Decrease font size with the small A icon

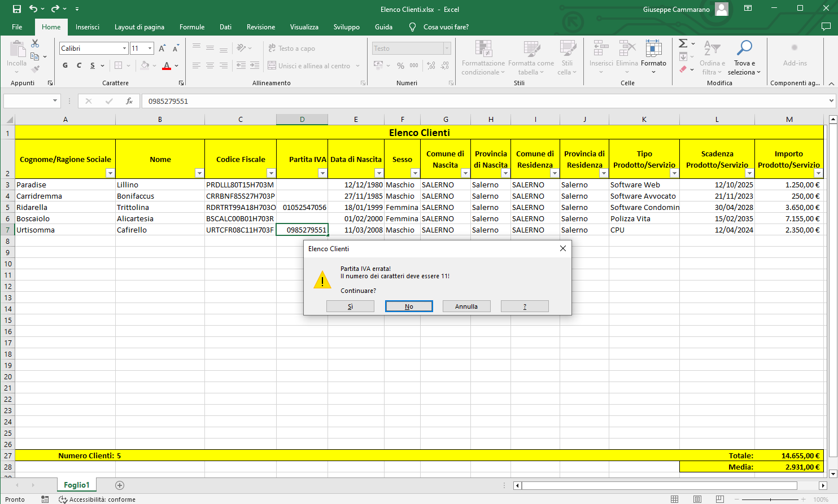pos(176,49)
